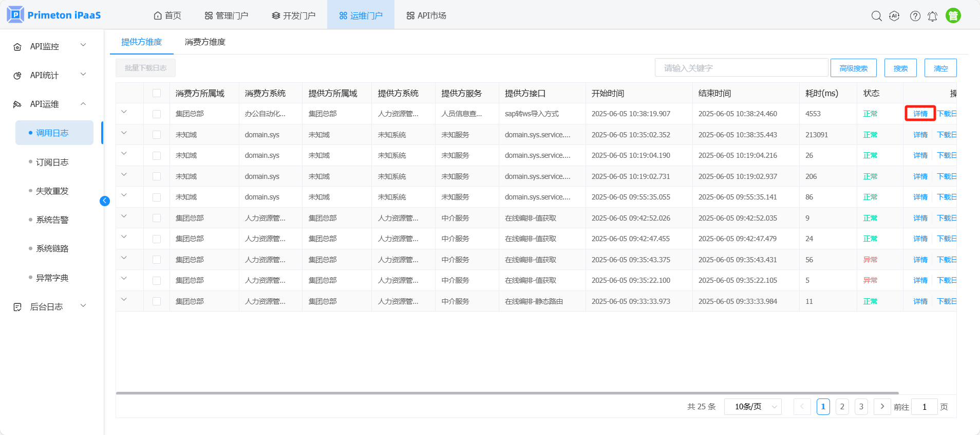The width and height of the screenshot is (980, 435).
Task: Check the box for sap转ws导入方式 row
Action: tap(157, 114)
